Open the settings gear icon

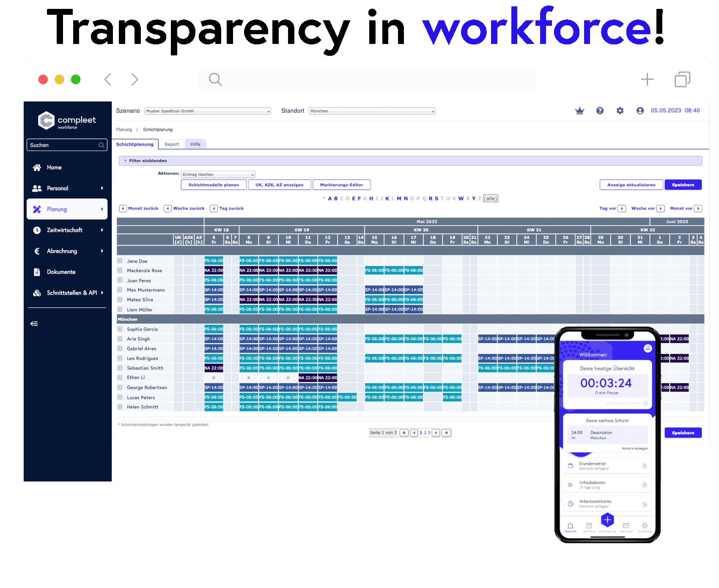tap(620, 111)
